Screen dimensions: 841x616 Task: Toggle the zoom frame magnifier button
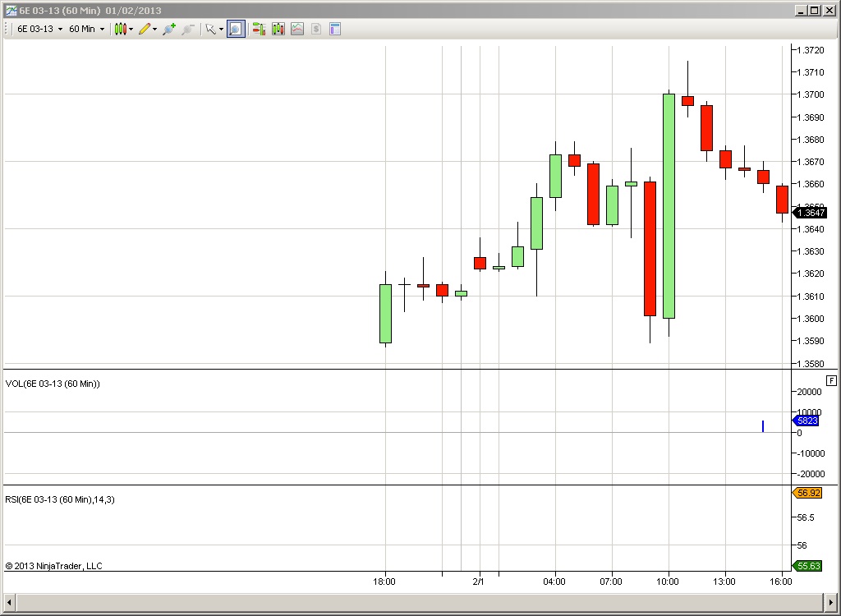236,29
